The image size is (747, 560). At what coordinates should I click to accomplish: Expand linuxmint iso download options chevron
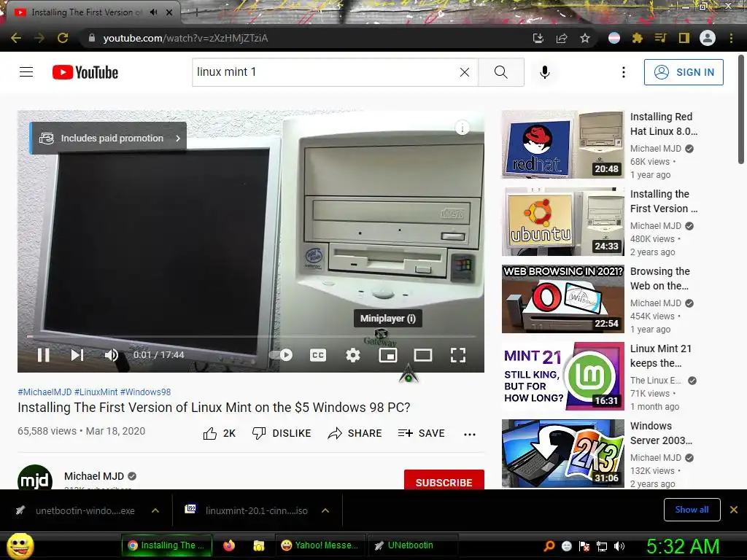[x=325, y=510]
